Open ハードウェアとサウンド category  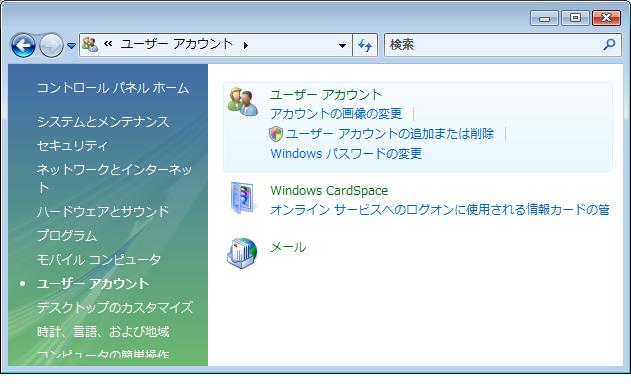(103, 212)
